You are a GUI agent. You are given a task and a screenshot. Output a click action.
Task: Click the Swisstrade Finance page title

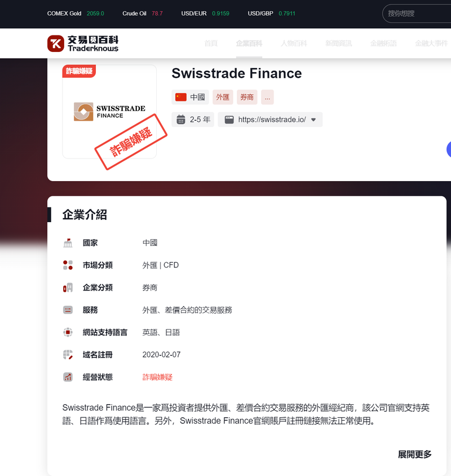tap(237, 73)
